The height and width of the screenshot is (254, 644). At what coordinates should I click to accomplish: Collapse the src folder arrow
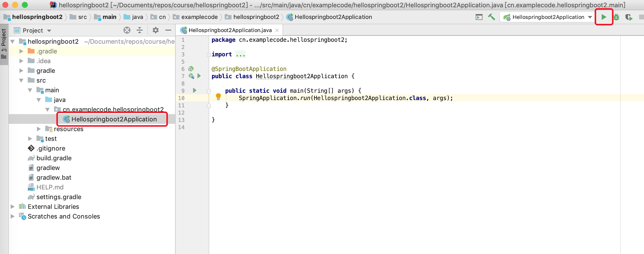click(x=21, y=80)
